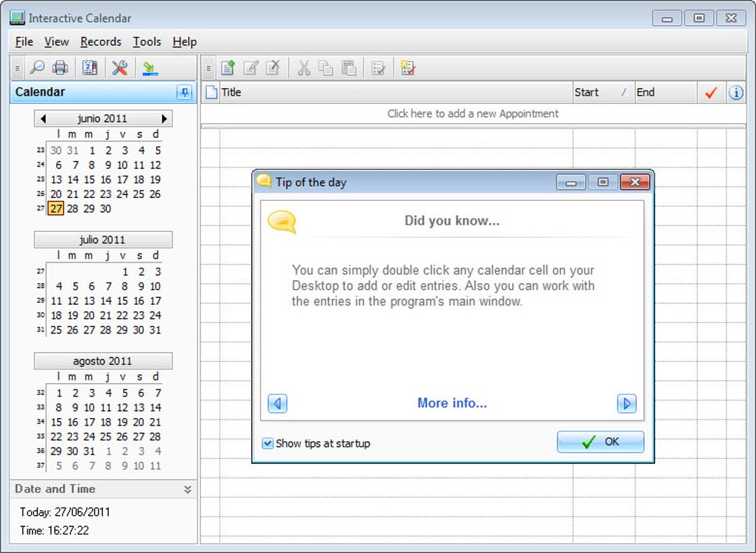Go to the previous month from junio 2011
The width and height of the screenshot is (756, 553).
42,118
